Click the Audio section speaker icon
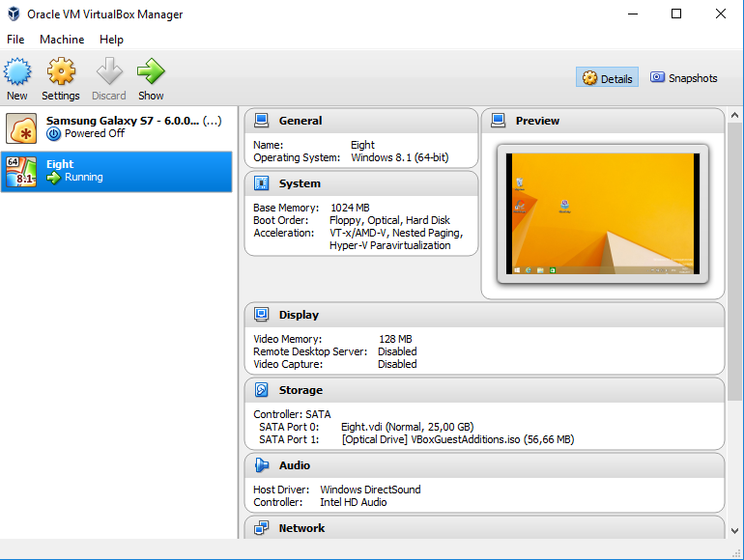This screenshot has height=560, width=744. pyautogui.click(x=262, y=465)
